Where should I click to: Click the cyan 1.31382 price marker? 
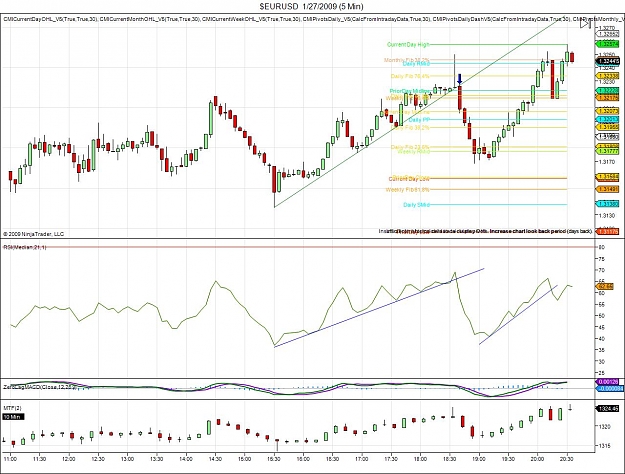pyautogui.click(x=607, y=204)
